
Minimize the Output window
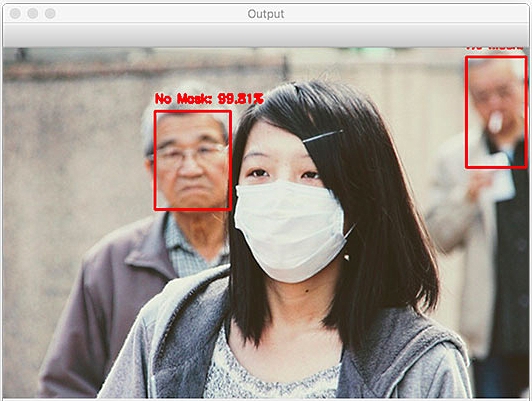[33, 14]
